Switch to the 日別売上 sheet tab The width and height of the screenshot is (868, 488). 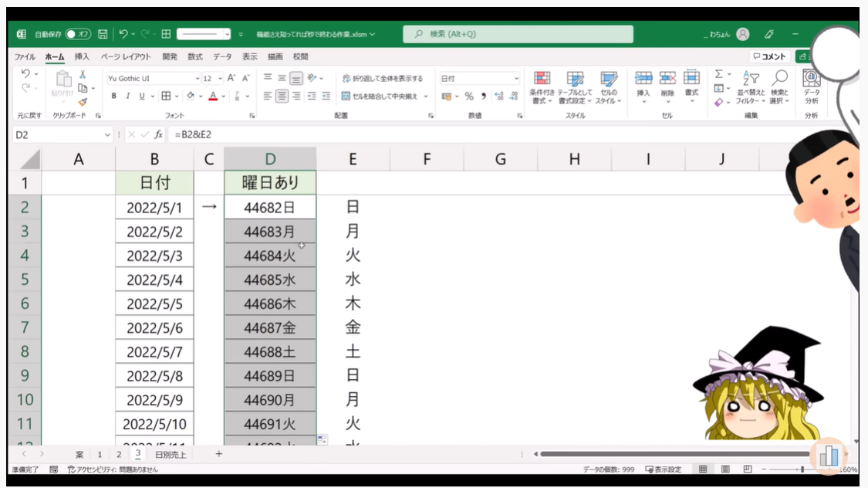(171, 455)
